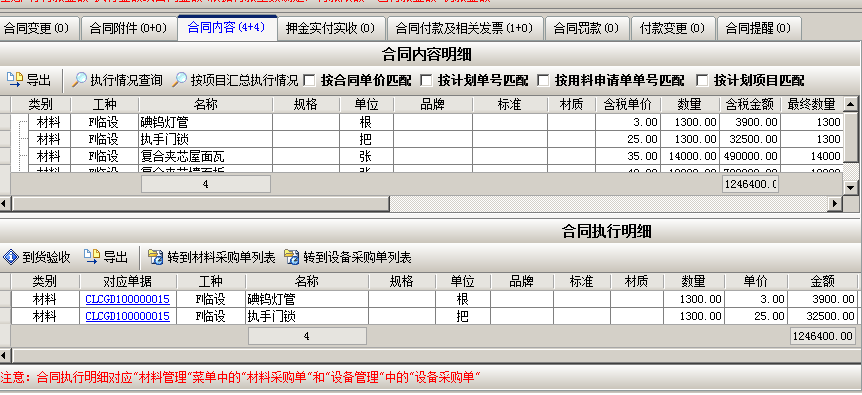Click the 含税金额 column header
Viewport: 862px width, 395px height.
(750, 104)
